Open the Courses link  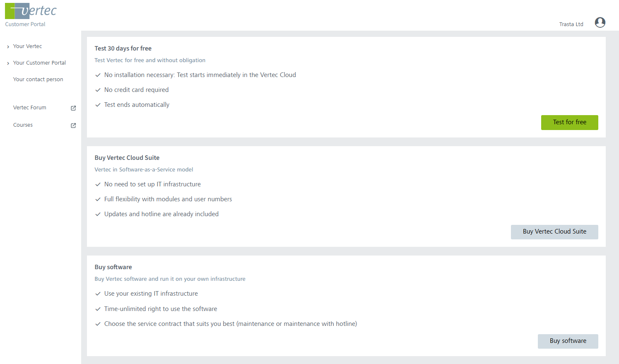tap(23, 125)
